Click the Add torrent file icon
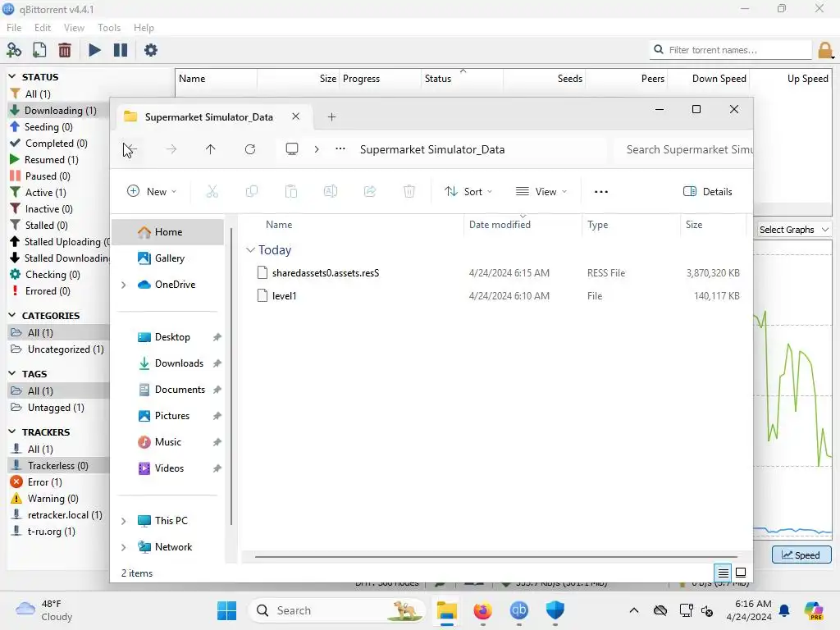The width and height of the screenshot is (840, 630). [x=39, y=50]
